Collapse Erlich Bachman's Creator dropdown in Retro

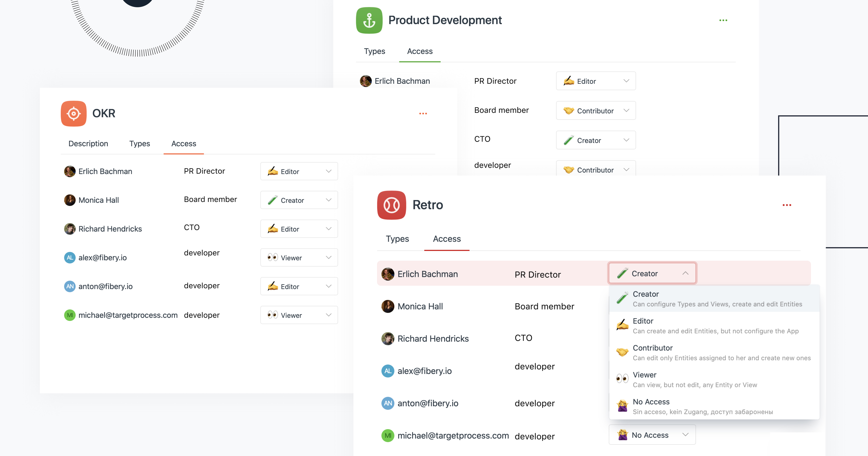[652, 273]
